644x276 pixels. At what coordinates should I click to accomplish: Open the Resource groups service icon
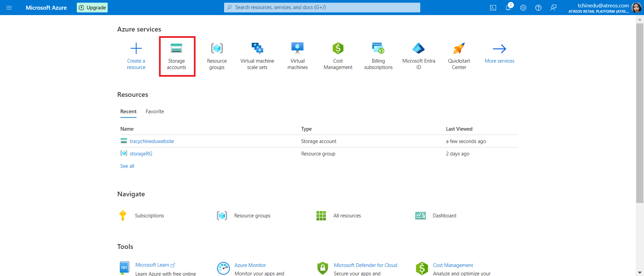point(217,49)
